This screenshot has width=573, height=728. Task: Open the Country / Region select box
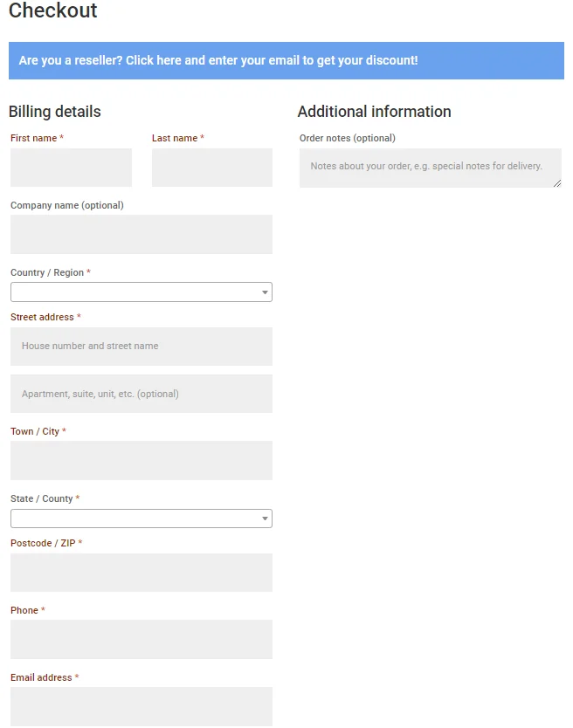(x=142, y=292)
